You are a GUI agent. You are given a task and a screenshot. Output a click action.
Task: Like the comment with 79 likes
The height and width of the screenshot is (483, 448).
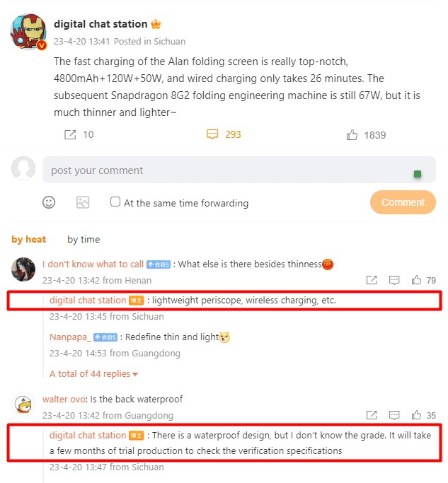[416, 280]
